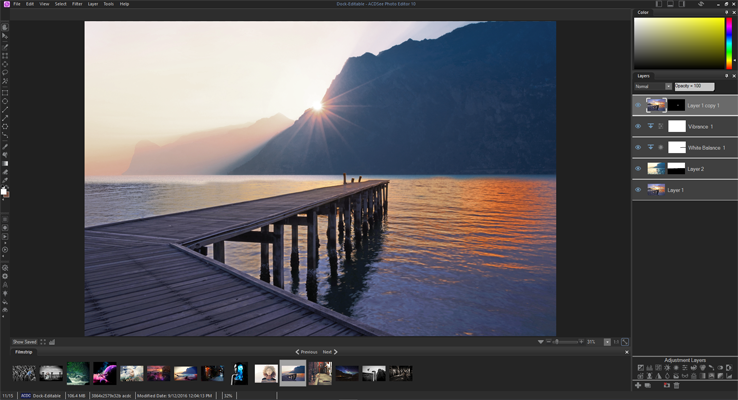The width and height of the screenshot is (738, 400).
Task: Select the Rectangle shape tool
Action: coord(5,93)
